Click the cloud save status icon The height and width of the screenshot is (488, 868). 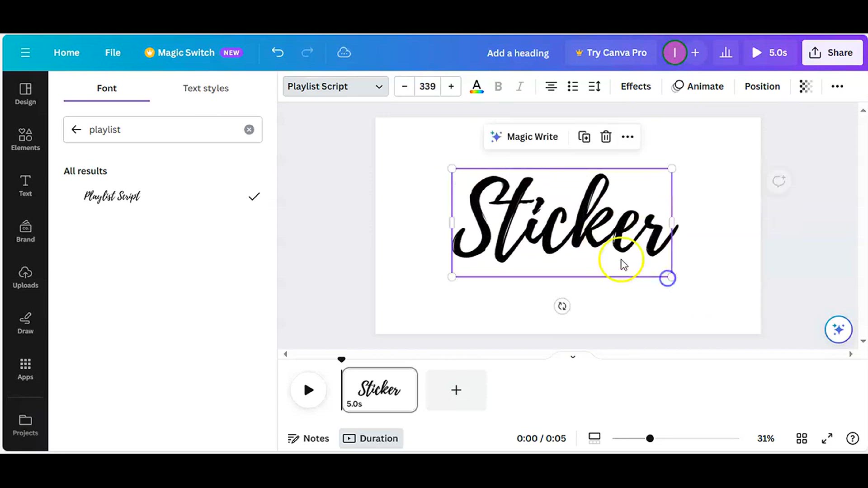click(x=344, y=52)
